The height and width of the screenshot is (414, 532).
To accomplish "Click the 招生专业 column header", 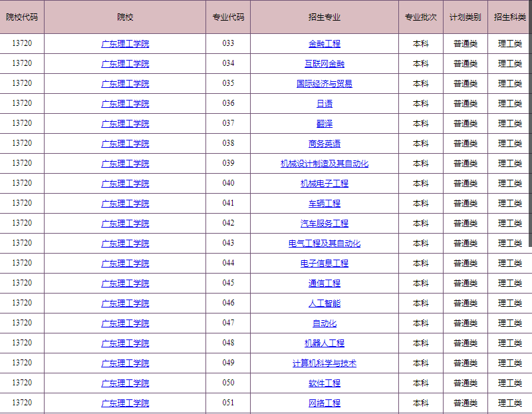I will click(x=325, y=17).
